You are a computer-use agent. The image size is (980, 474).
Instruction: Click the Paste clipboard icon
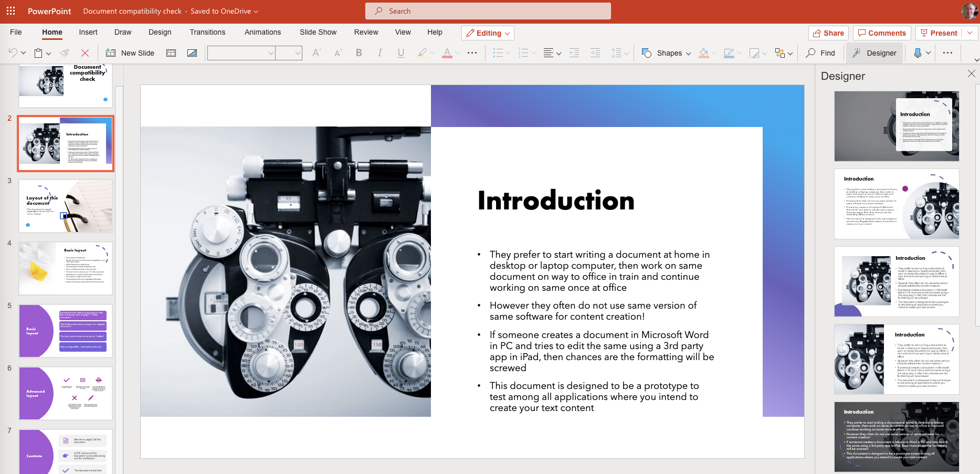38,52
